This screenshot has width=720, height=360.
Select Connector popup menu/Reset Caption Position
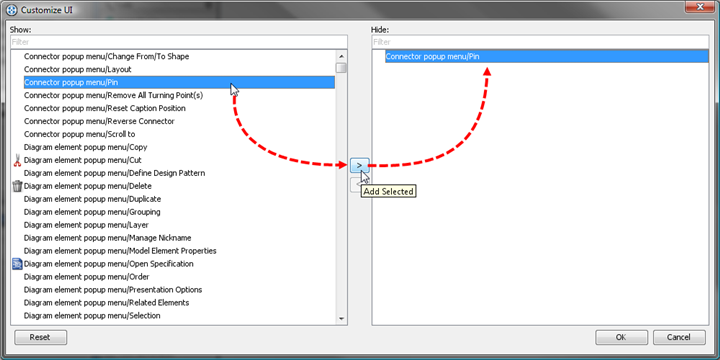[105, 108]
